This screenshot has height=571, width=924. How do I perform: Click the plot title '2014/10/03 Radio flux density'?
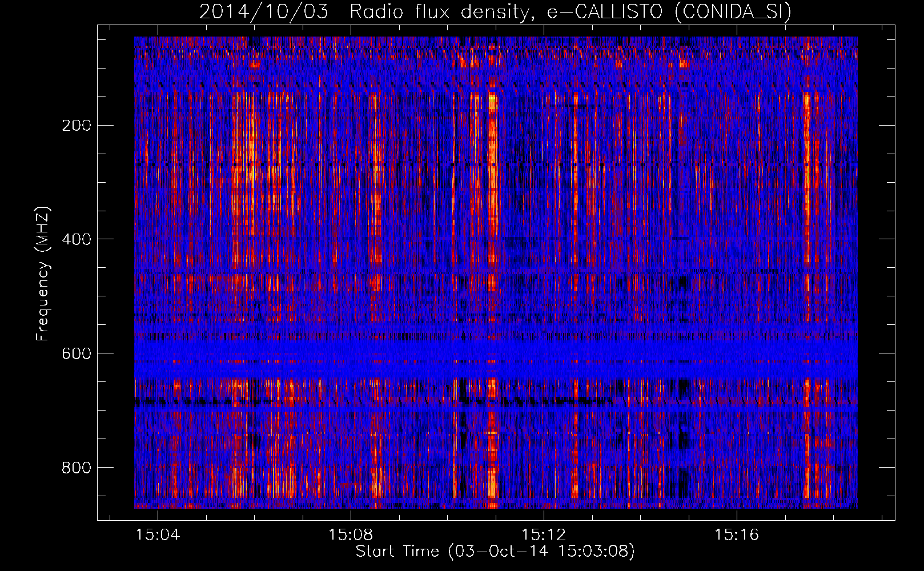pos(495,11)
